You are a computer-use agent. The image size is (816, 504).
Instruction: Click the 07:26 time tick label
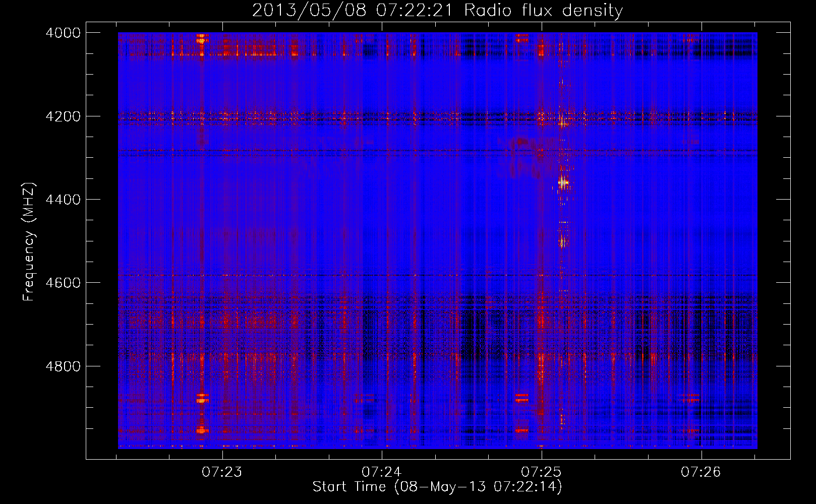(701, 472)
